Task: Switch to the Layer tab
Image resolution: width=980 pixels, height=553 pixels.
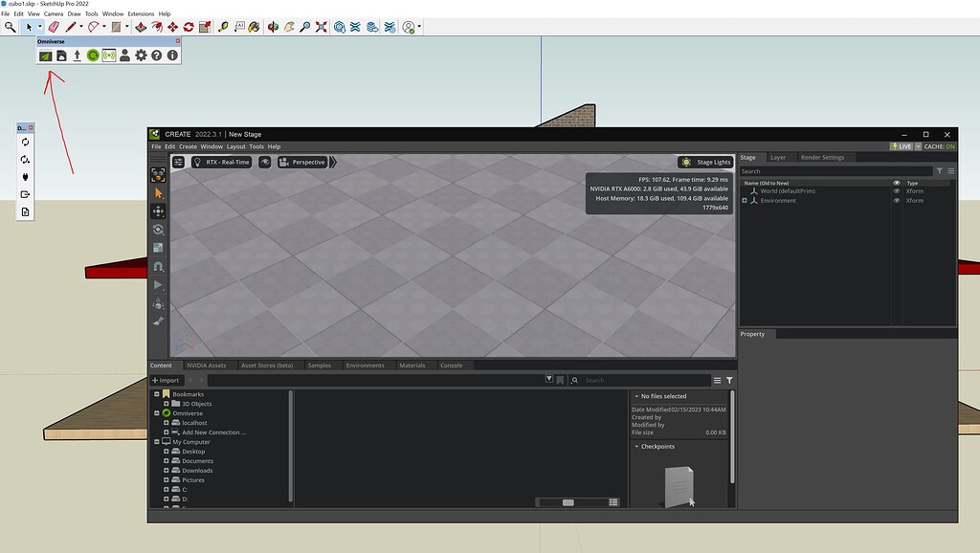Action: pos(778,157)
